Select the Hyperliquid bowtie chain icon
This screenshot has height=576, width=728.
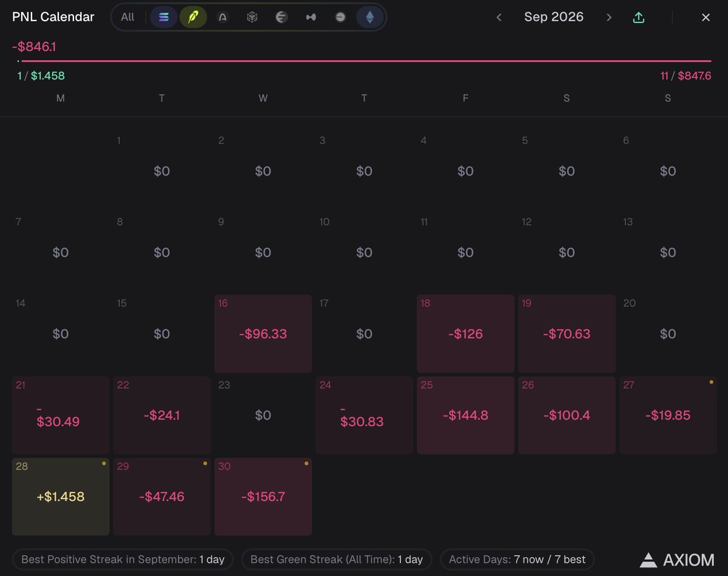tap(311, 17)
